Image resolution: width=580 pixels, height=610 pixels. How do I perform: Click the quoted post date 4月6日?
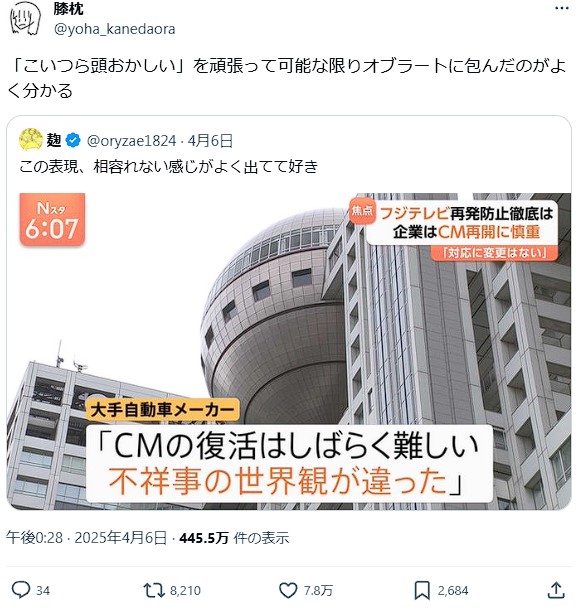pyautogui.click(x=210, y=141)
